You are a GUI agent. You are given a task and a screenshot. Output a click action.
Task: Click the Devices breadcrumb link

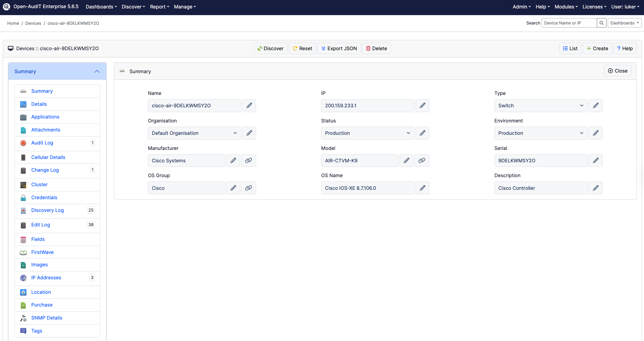tap(33, 23)
